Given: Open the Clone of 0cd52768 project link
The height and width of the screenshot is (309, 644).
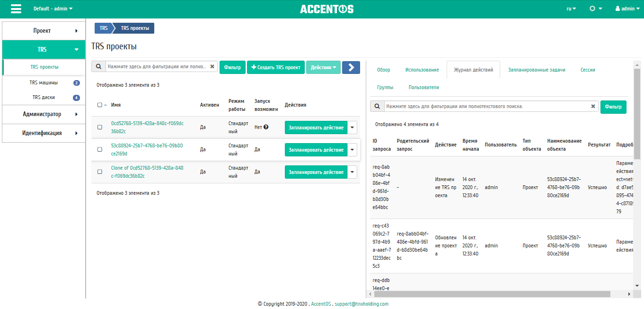Looking at the screenshot, I should (x=147, y=172).
